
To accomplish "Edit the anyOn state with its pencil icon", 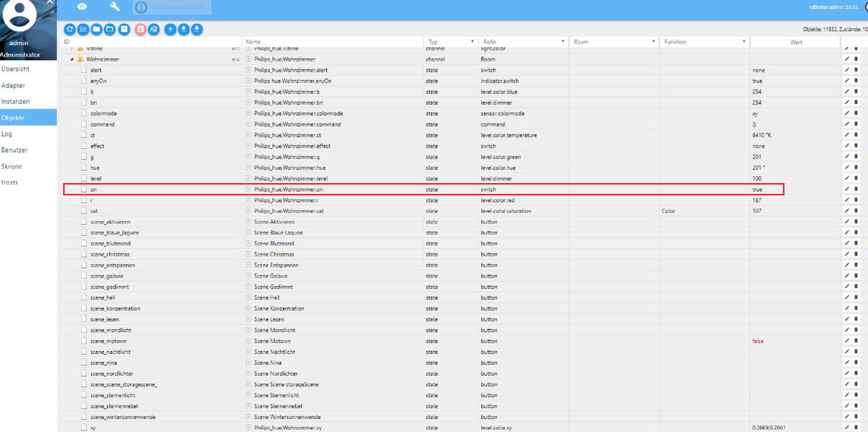I will pyautogui.click(x=847, y=81).
